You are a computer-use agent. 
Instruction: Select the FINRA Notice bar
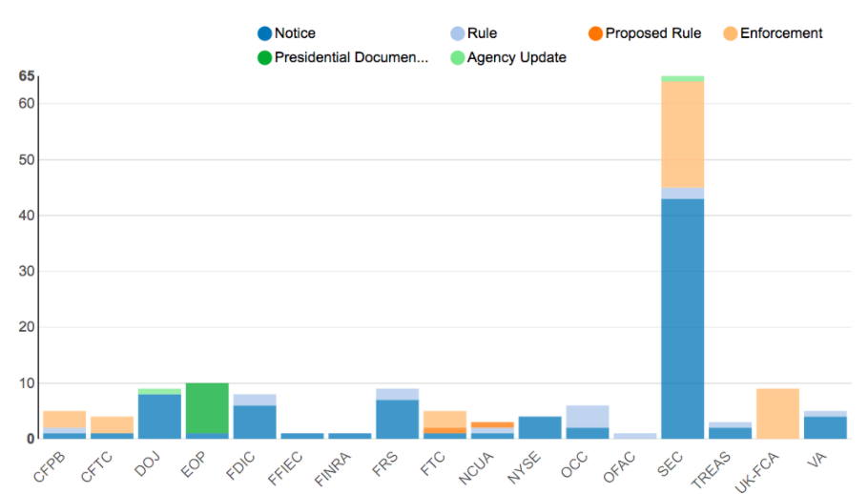pos(350,436)
